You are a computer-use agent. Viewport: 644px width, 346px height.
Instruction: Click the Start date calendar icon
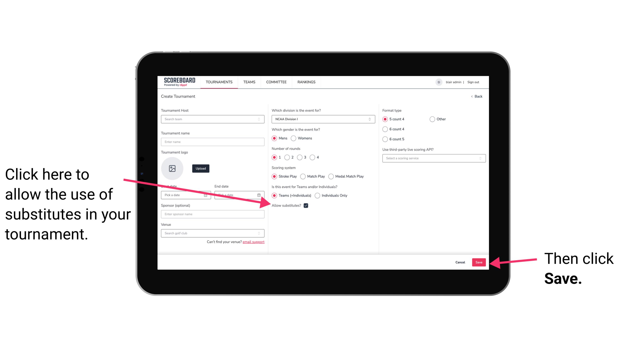tap(206, 195)
